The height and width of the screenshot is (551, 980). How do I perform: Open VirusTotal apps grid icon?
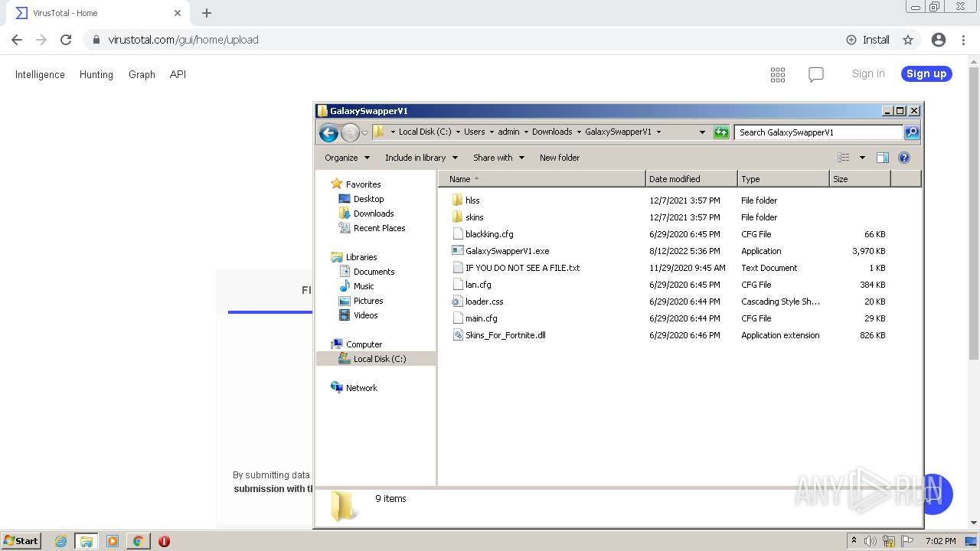coord(778,74)
